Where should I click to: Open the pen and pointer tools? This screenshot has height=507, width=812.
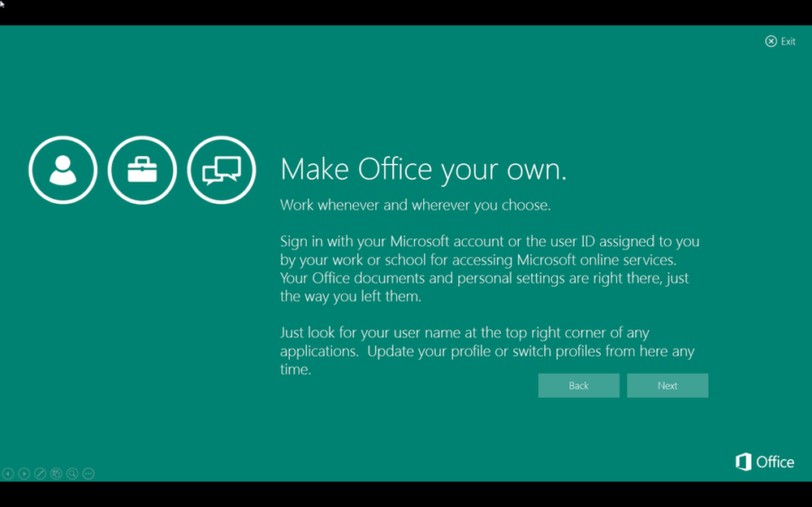pyautogui.click(x=40, y=474)
